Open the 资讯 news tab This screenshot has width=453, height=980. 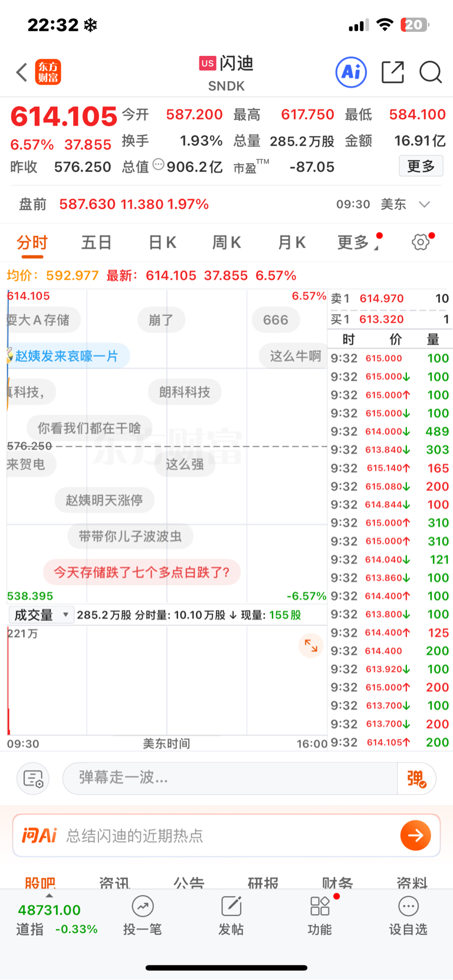[x=114, y=882]
